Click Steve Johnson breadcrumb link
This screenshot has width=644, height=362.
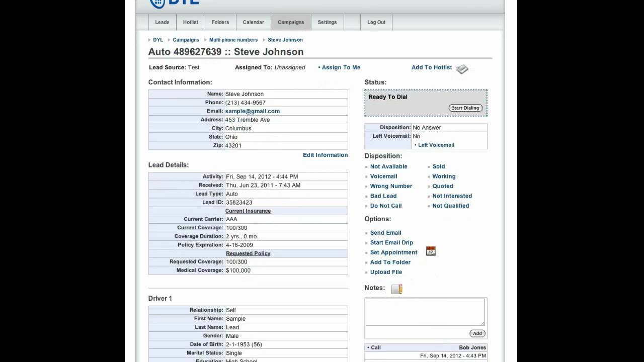(x=285, y=40)
